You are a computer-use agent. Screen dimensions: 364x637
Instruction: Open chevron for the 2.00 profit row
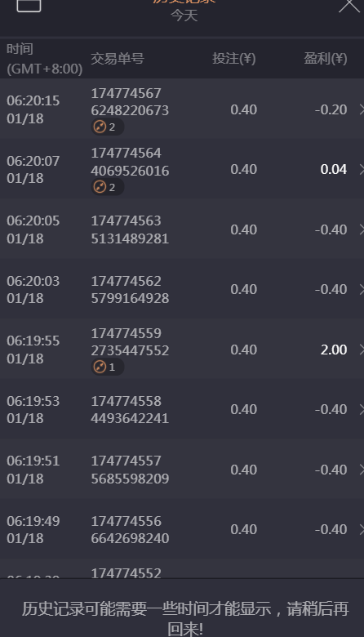362,350
